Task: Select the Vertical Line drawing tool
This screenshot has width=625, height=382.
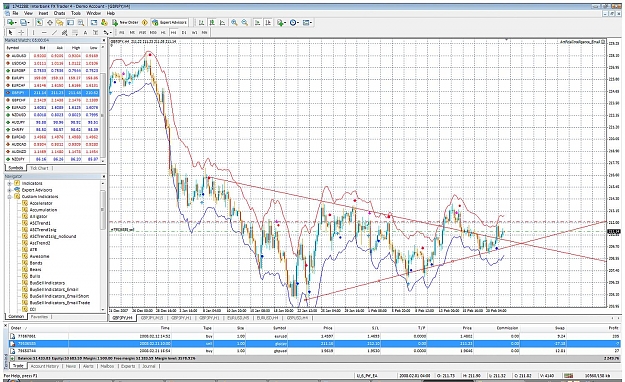Action: (x=33, y=33)
